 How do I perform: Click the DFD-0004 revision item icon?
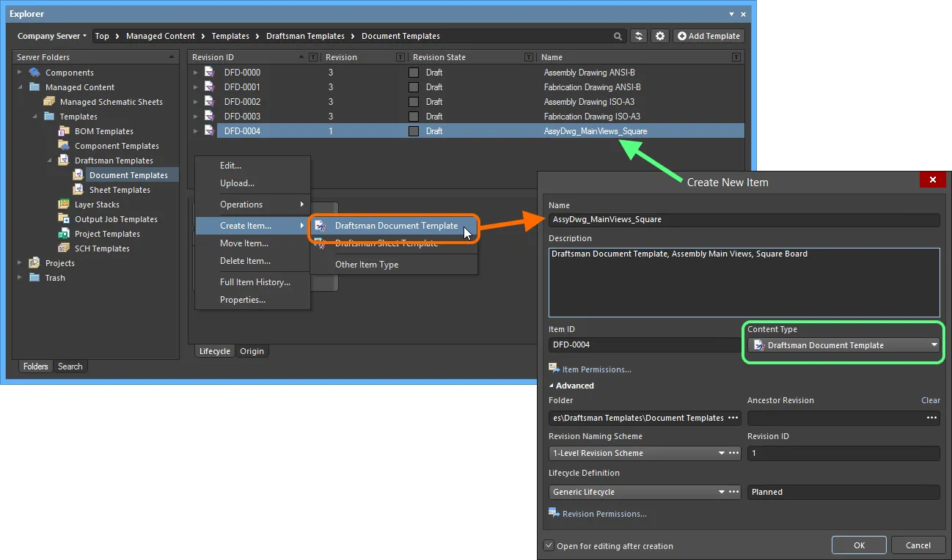tap(209, 131)
